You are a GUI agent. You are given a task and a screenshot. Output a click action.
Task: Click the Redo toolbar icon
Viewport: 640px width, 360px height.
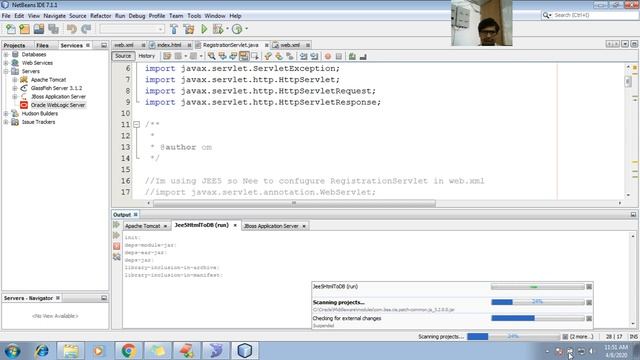pos(86,29)
